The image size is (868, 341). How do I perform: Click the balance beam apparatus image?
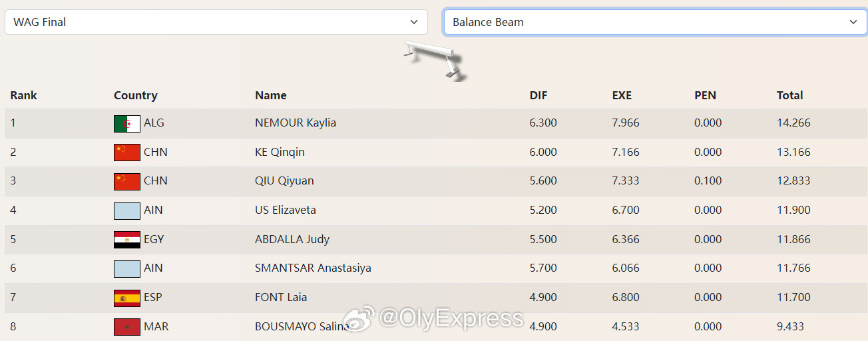click(434, 59)
